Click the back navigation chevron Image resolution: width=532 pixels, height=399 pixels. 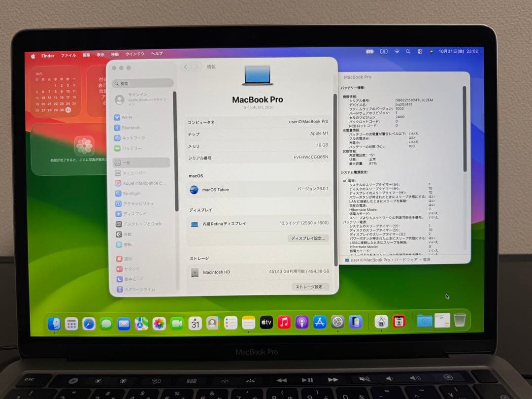pyautogui.click(x=185, y=66)
